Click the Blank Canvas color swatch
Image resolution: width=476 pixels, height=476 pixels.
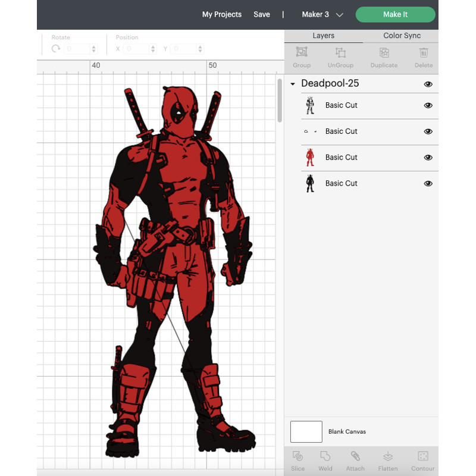tap(306, 431)
